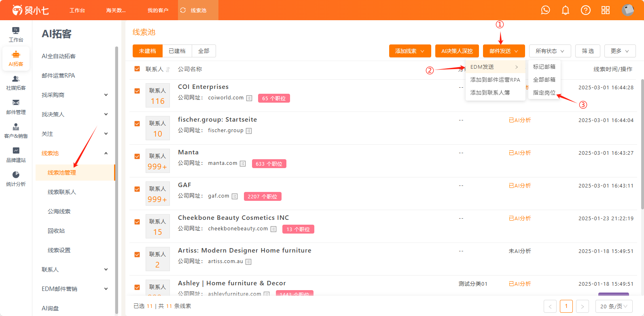
Task: Open the 邮件管理 envelope icon
Action: point(16,103)
